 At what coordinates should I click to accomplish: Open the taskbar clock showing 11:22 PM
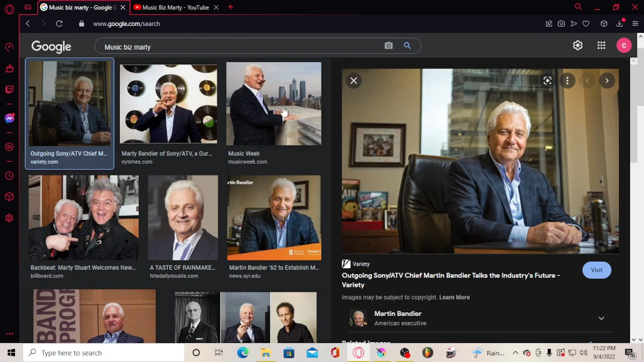point(604,352)
